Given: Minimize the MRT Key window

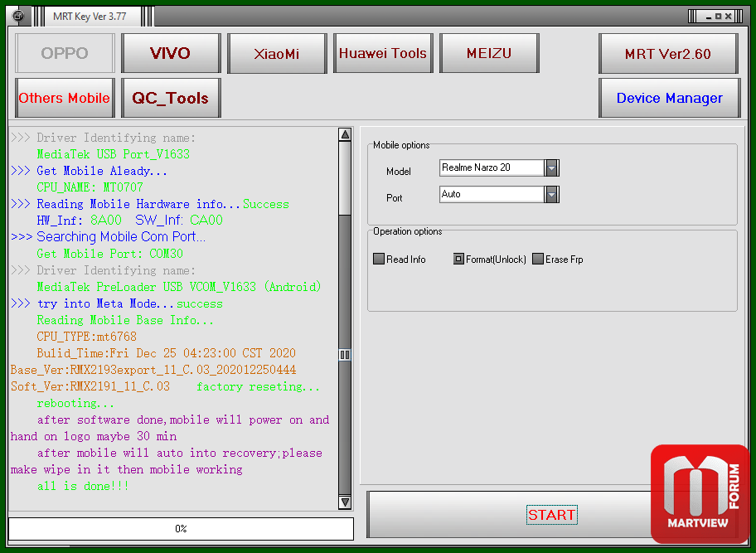Looking at the screenshot, I should (708, 17).
